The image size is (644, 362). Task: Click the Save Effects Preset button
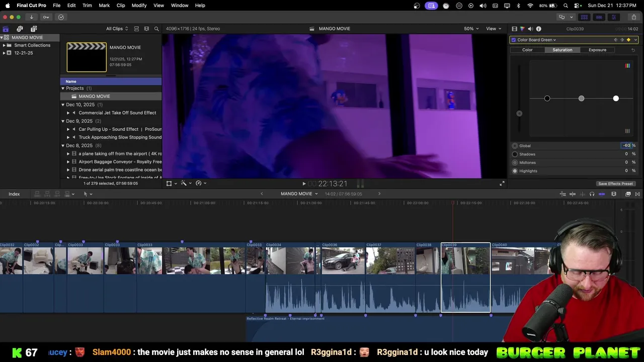click(615, 184)
